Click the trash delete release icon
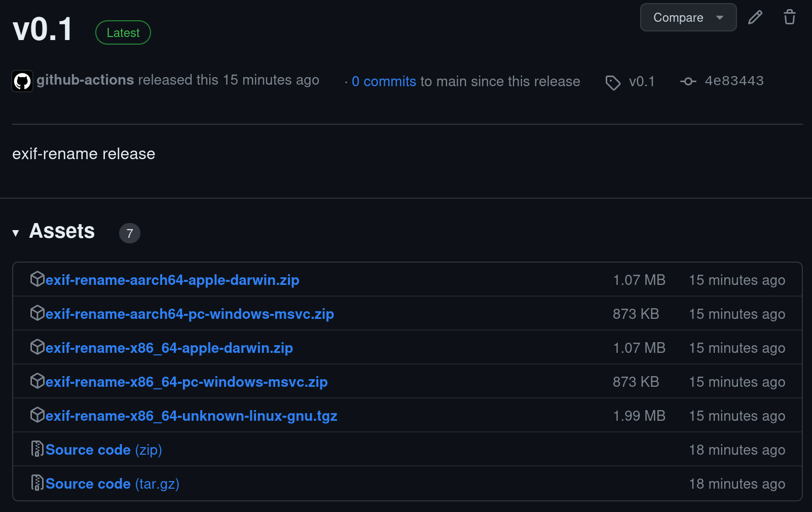The height and width of the screenshot is (512, 812). [x=789, y=17]
